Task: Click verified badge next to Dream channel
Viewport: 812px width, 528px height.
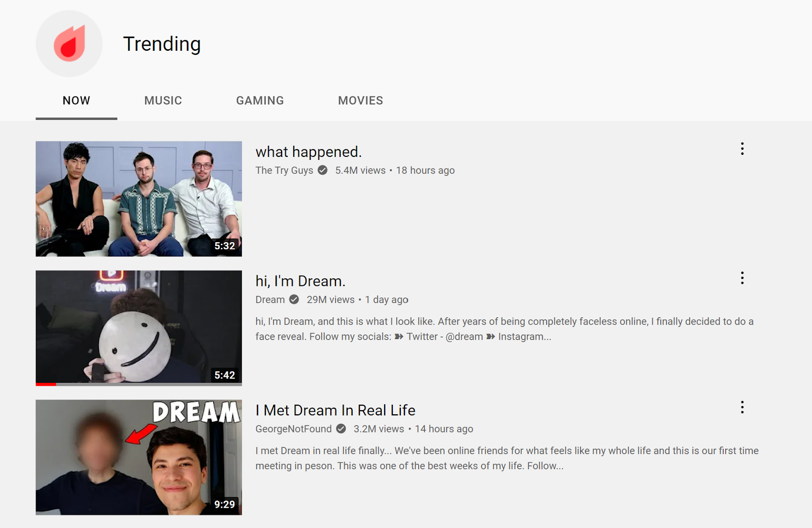Action: coord(294,300)
